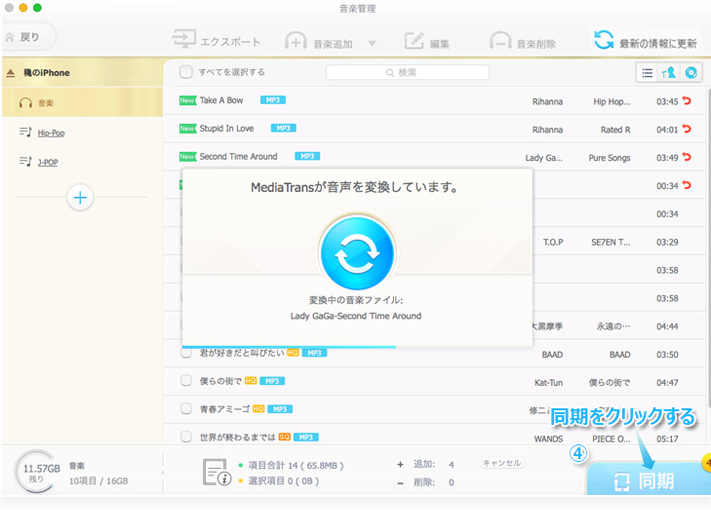Select the 音楽 music library item
This screenshot has height=510, width=711.
coord(82,102)
